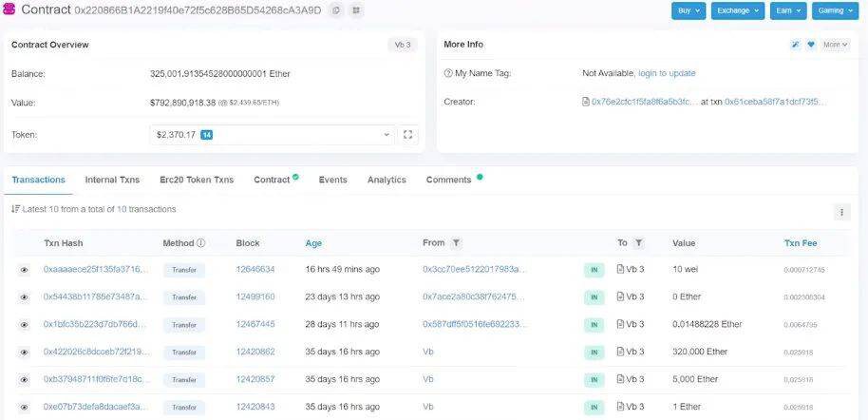Image resolution: width=868 pixels, height=420 pixels.
Task: Click the login to update link
Action: tap(667, 73)
